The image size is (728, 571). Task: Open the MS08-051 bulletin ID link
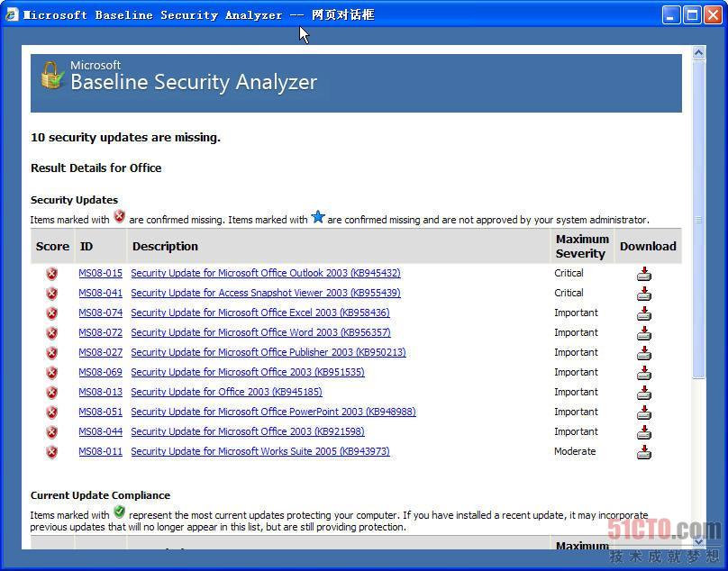[x=100, y=412]
